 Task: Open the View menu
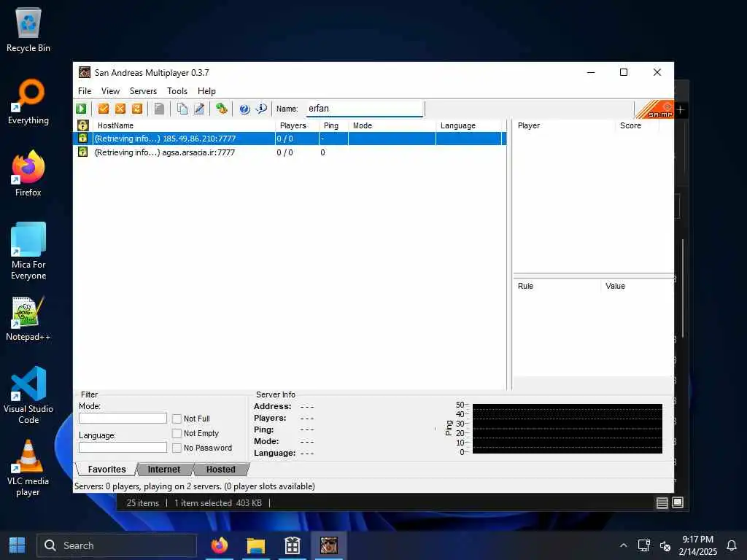click(110, 91)
